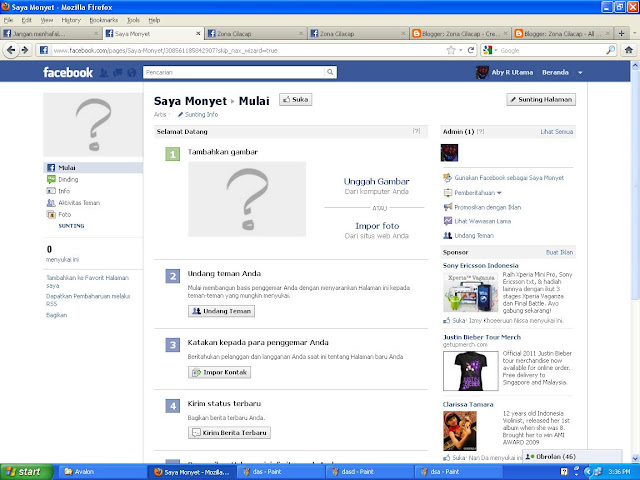
Task: Click Kirim Berita Terbaru button
Action: pyautogui.click(x=229, y=433)
